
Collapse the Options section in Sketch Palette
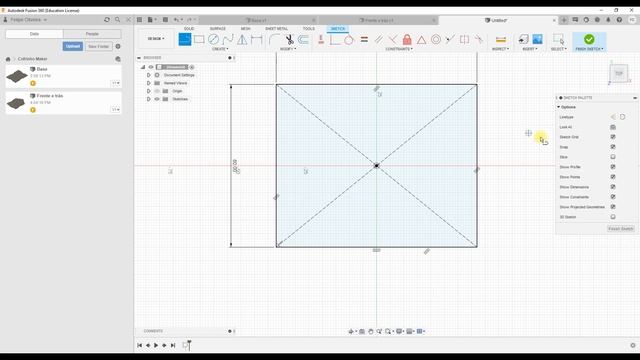559,107
